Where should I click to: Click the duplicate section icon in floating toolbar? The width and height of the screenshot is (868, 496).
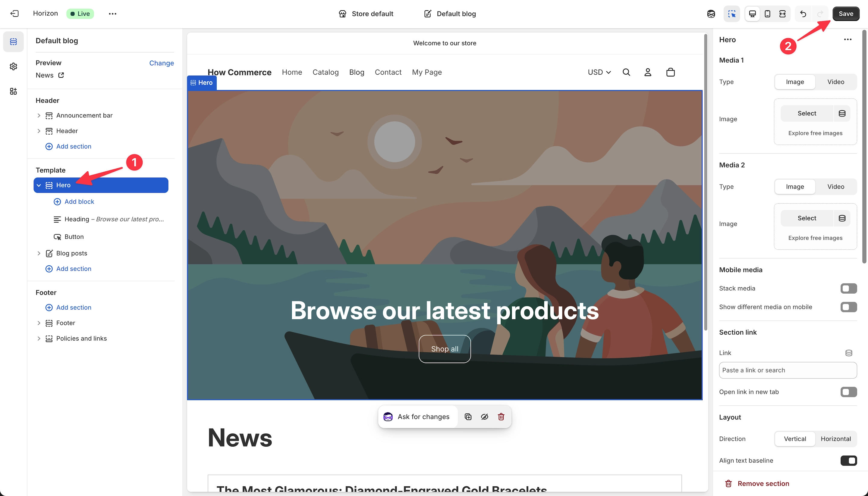(x=468, y=416)
